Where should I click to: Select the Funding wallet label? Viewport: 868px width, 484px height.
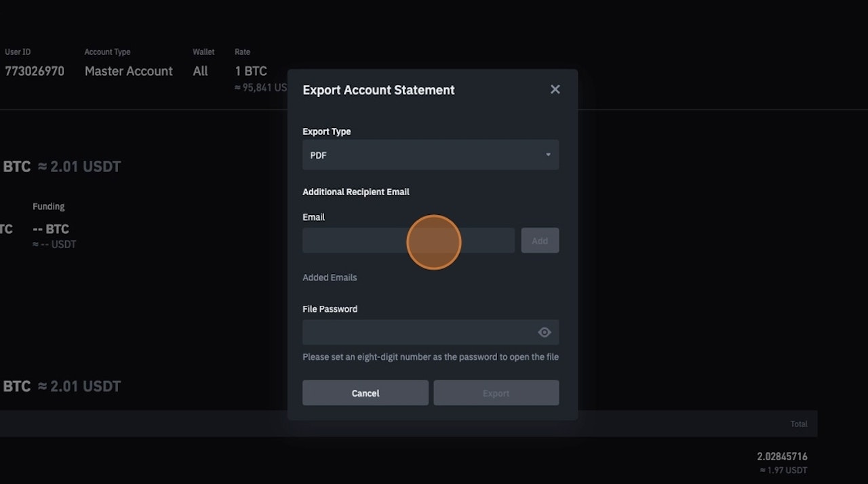pyautogui.click(x=48, y=206)
